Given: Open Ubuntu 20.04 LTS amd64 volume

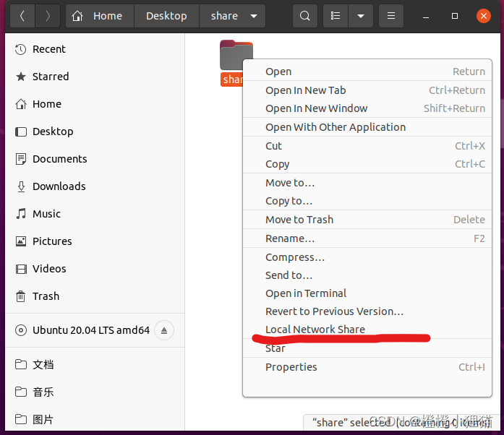Looking at the screenshot, I should (91, 330).
